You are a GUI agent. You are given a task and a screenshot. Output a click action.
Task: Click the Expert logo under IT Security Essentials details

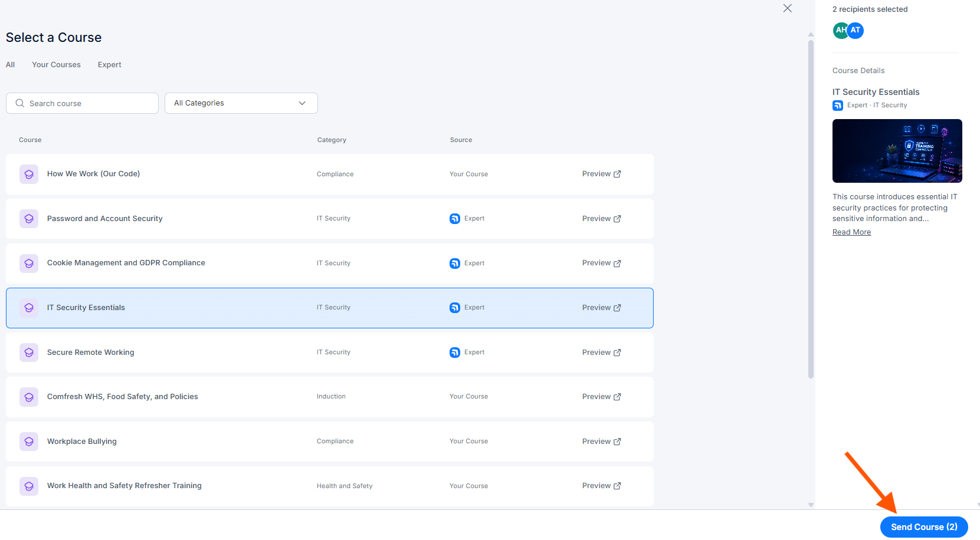(x=838, y=106)
